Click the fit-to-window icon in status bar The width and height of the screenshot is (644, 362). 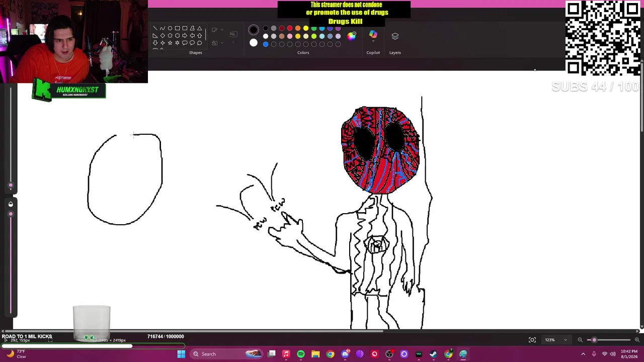532,340
